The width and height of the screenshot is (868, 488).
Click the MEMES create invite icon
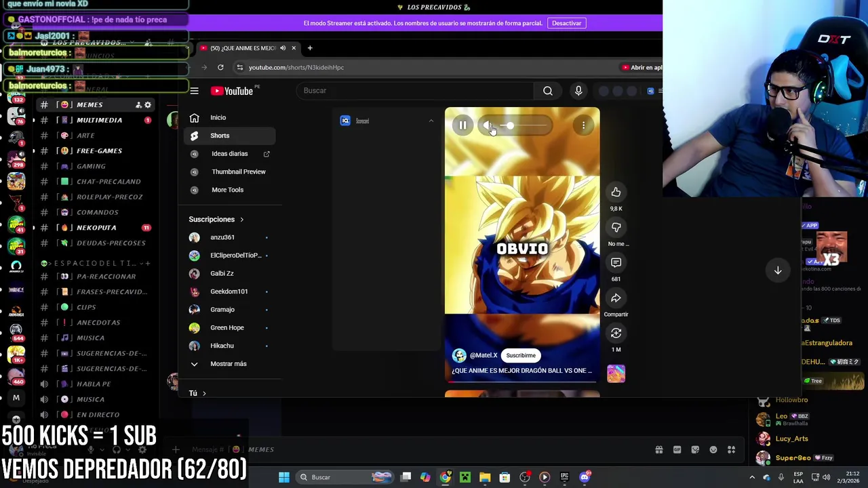138,105
